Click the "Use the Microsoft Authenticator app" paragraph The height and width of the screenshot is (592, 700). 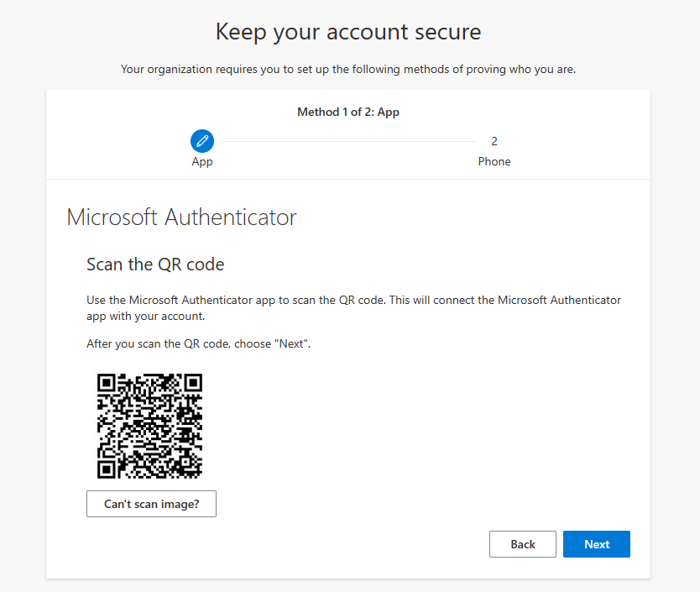click(353, 308)
